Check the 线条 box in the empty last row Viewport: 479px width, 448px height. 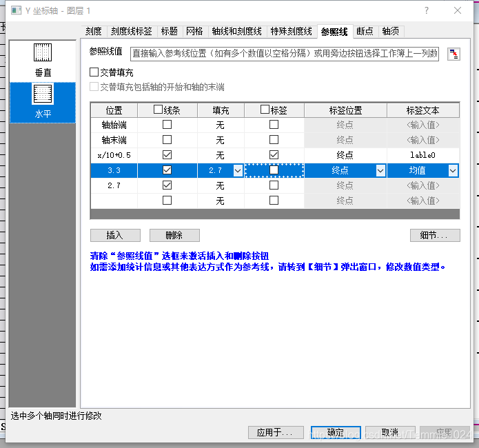coord(167,201)
